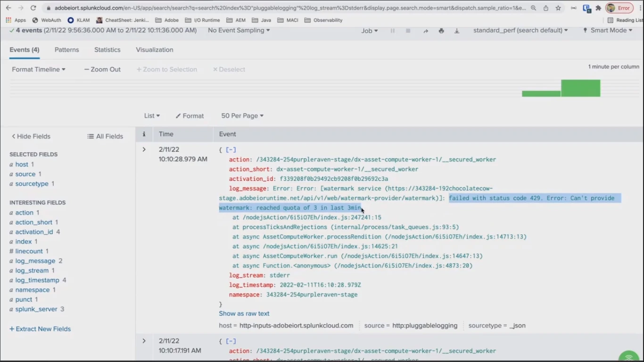The width and height of the screenshot is (644, 362).
Task: Open the Job dropdown menu
Action: click(x=370, y=31)
